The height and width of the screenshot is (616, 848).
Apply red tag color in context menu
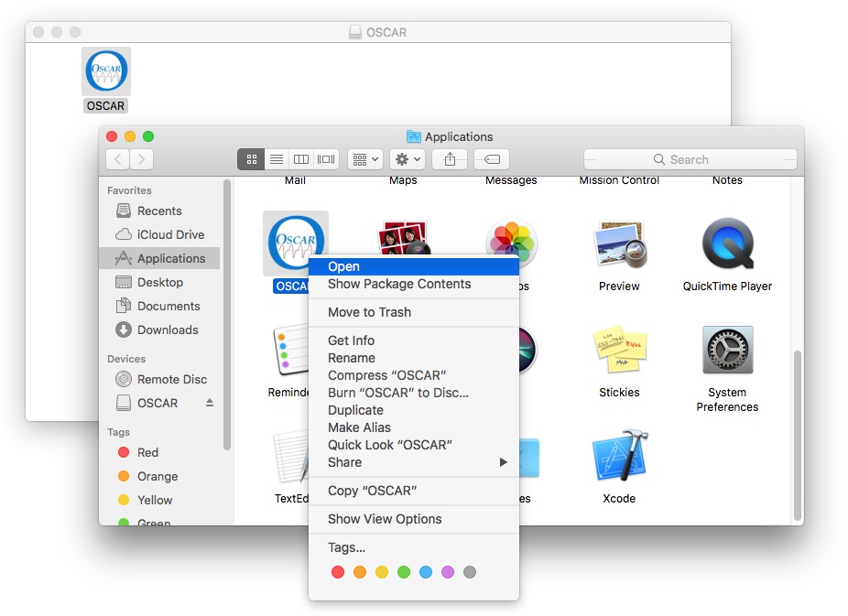(338, 572)
